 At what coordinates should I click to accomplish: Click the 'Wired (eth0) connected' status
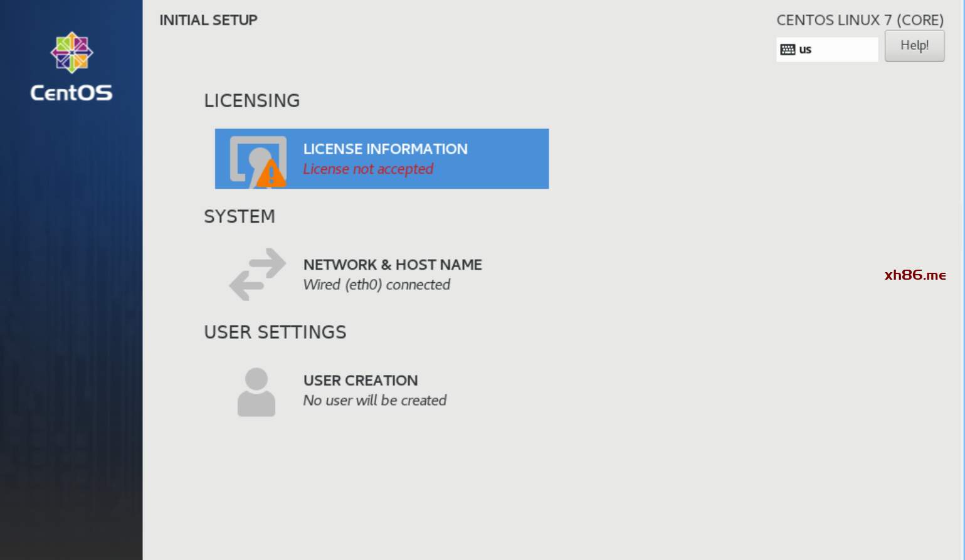[x=376, y=285]
